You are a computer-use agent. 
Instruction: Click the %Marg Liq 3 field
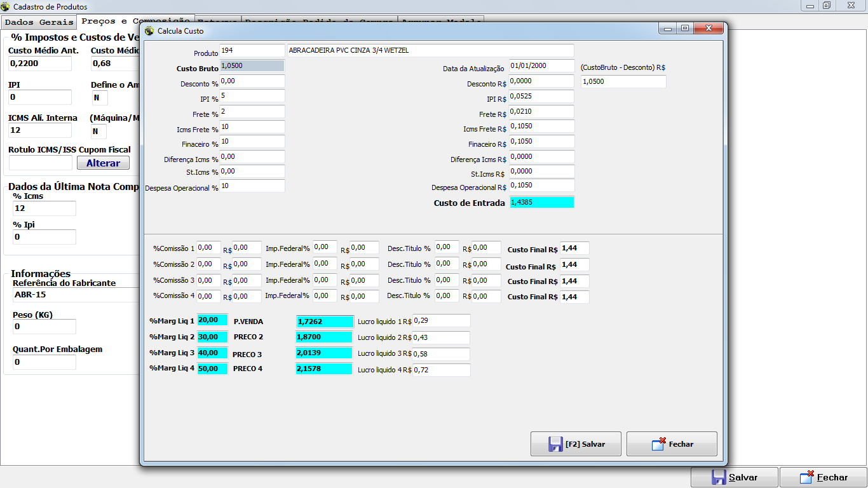(x=212, y=353)
